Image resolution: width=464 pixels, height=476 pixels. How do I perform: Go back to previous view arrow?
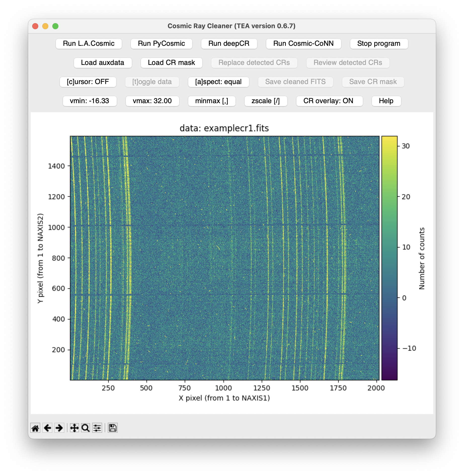pos(47,428)
